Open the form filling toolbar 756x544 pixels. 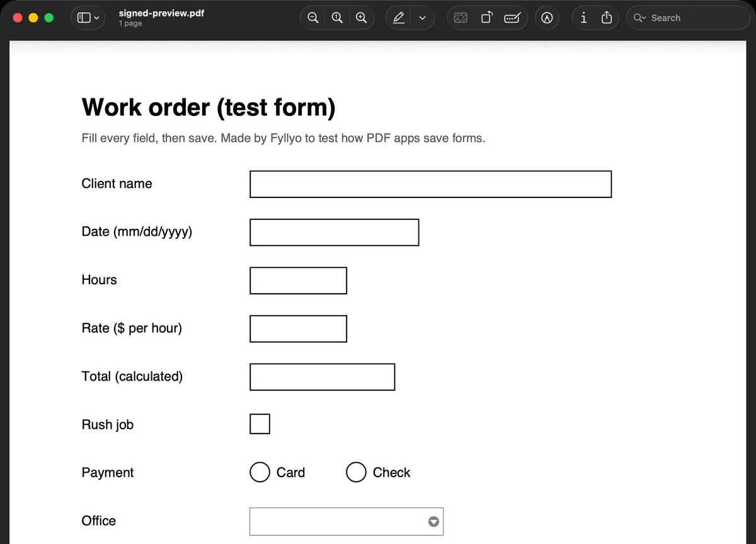pos(512,18)
